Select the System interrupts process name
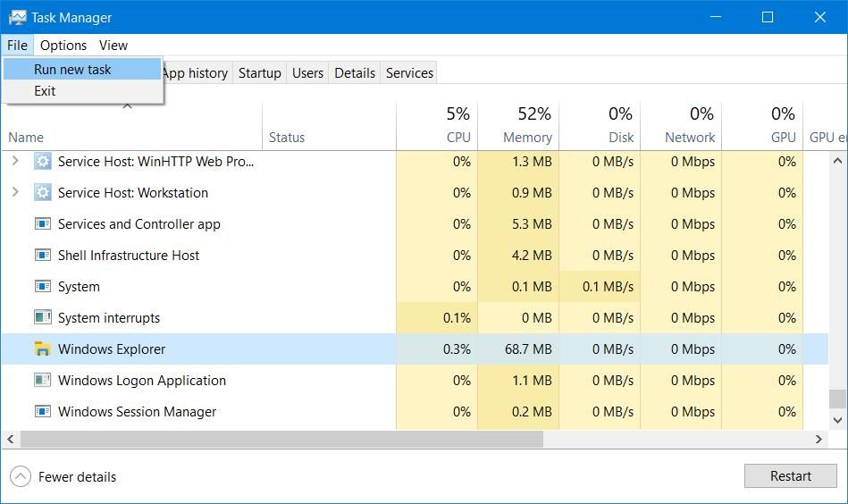Viewport: 848px width, 504px height. (x=109, y=318)
